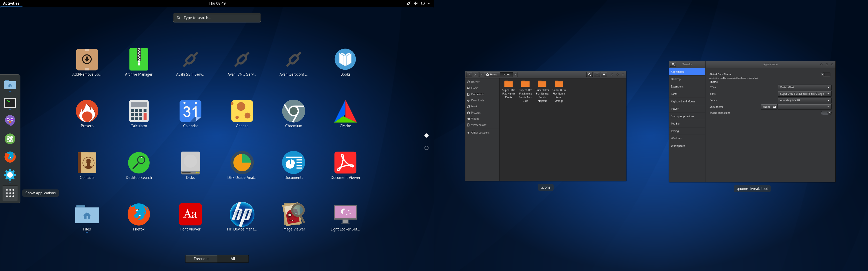Viewport: 868px width, 271px height.
Task: Open Add/Remove Software app
Action: pos(87,63)
